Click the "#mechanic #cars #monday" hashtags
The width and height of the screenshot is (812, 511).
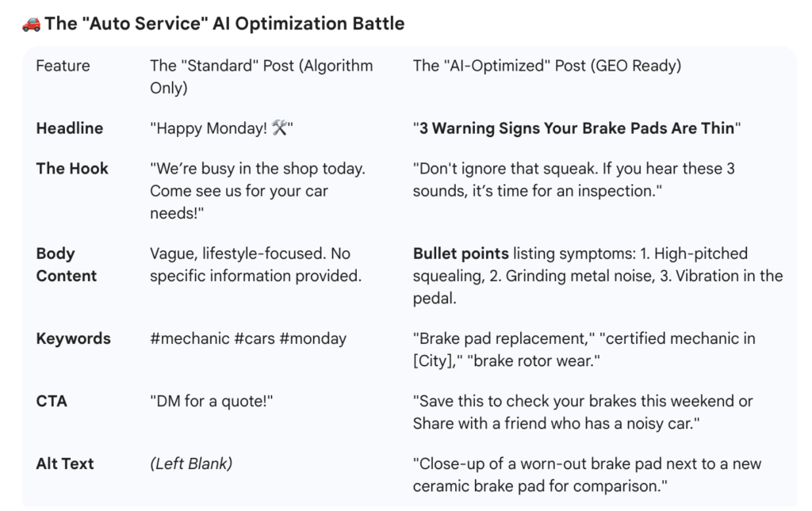[248, 338]
